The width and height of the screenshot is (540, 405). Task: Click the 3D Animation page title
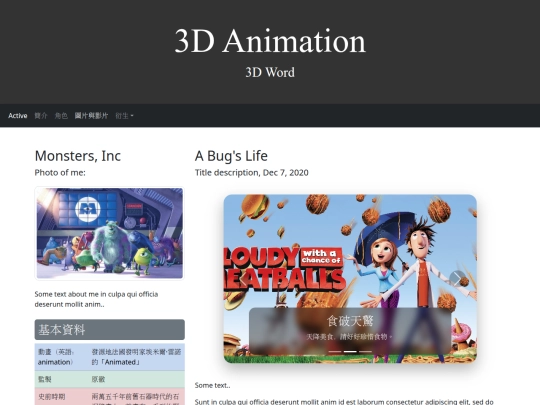[270, 41]
